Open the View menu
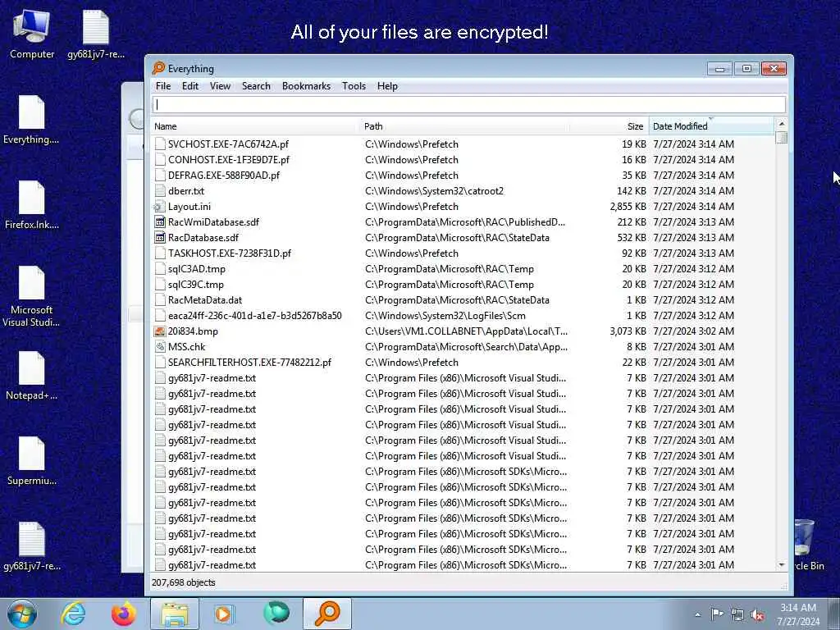Screen dimensions: 840x630 point(220,85)
